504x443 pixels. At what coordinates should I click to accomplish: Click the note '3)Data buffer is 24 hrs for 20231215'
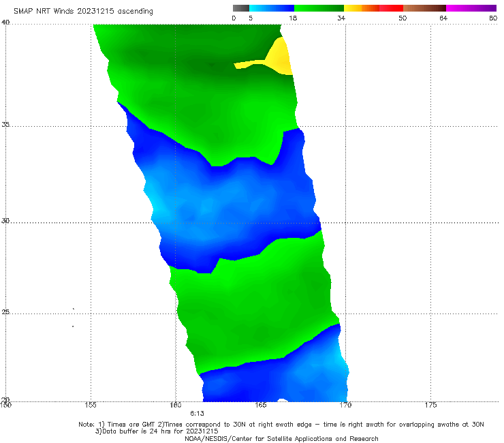[x=157, y=431]
